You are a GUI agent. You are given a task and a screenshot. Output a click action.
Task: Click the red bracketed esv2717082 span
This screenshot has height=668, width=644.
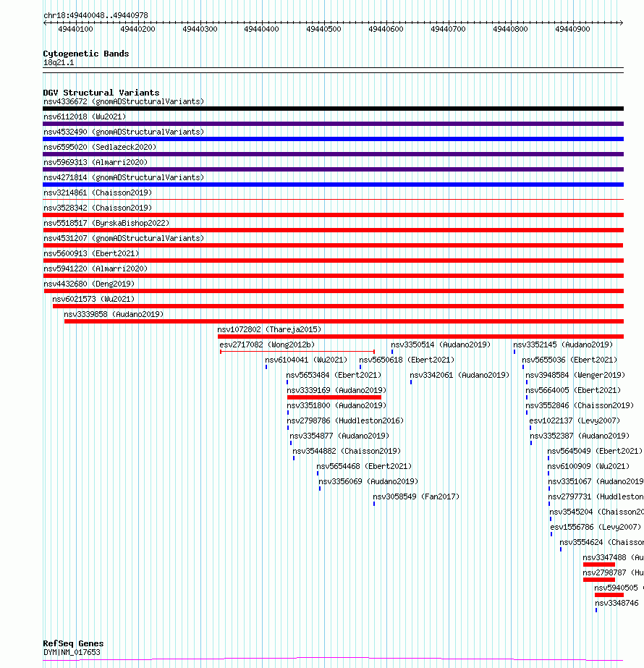(297, 352)
